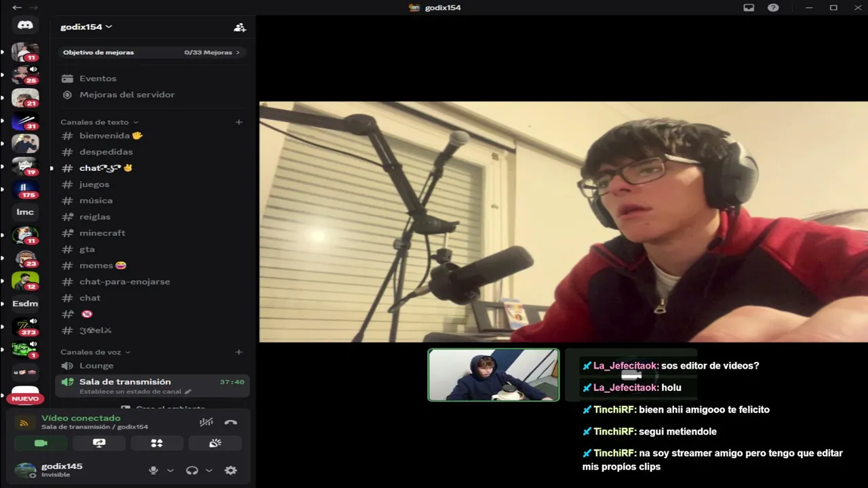Open the juegos channel

coord(152,184)
